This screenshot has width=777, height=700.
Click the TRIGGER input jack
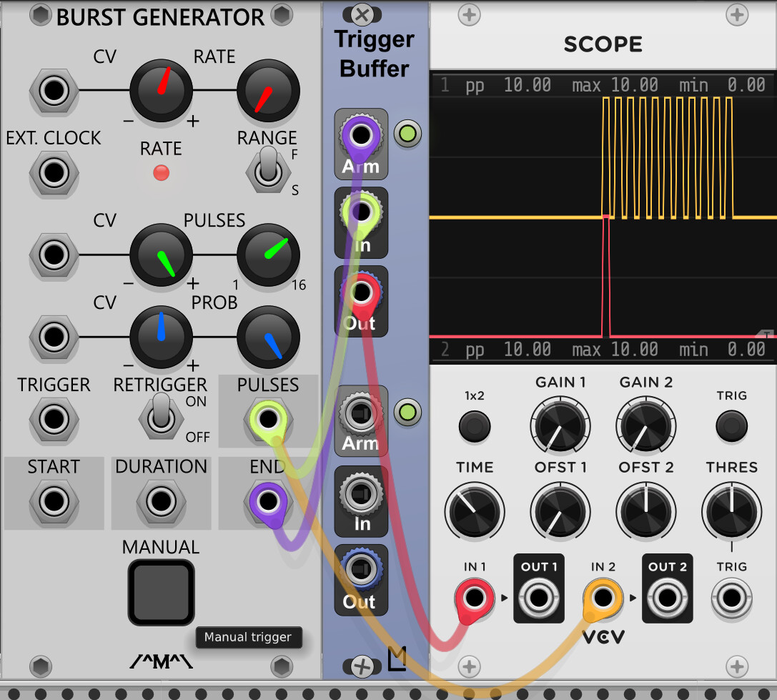click(54, 420)
